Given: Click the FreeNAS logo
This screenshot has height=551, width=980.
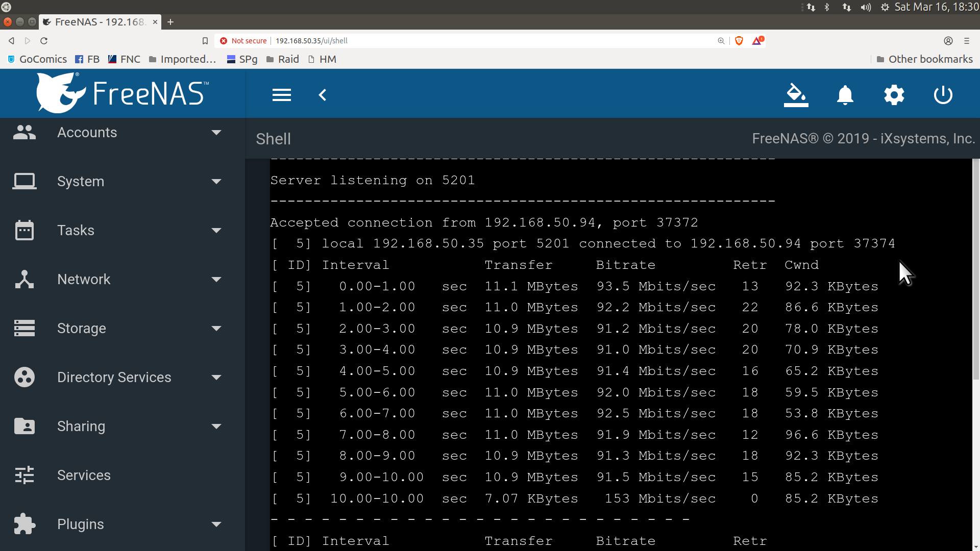Looking at the screenshot, I should pyautogui.click(x=122, y=93).
